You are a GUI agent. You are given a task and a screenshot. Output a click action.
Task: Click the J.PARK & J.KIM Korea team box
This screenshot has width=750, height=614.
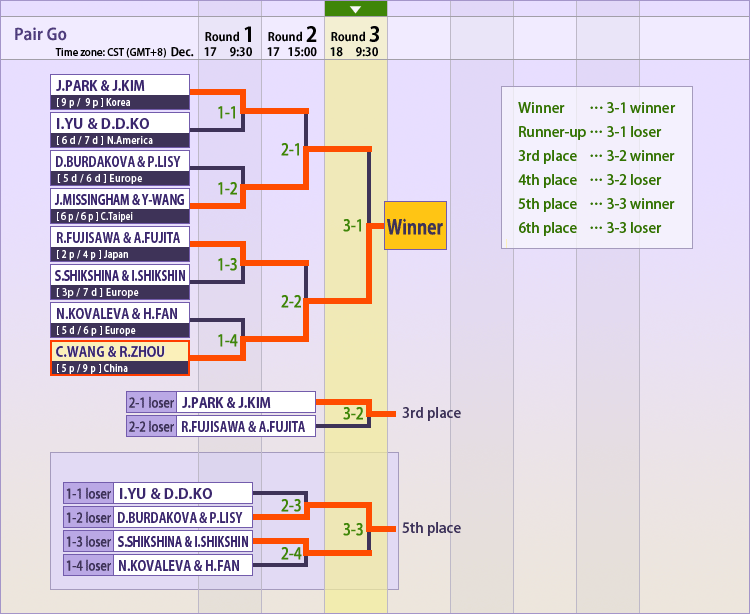pos(120,93)
